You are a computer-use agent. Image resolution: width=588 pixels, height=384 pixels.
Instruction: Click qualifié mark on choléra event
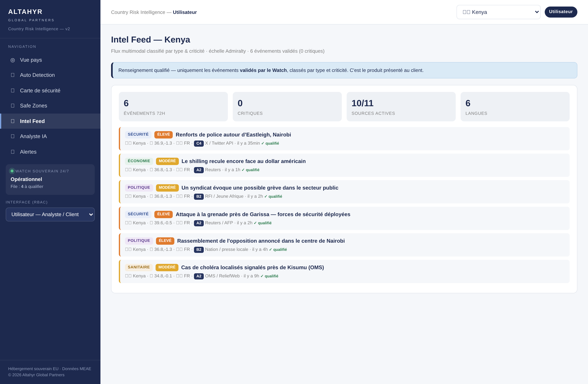click(x=269, y=276)
